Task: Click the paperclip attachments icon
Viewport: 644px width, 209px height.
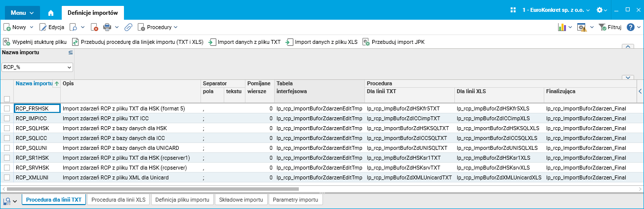Action: click(128, 27)
